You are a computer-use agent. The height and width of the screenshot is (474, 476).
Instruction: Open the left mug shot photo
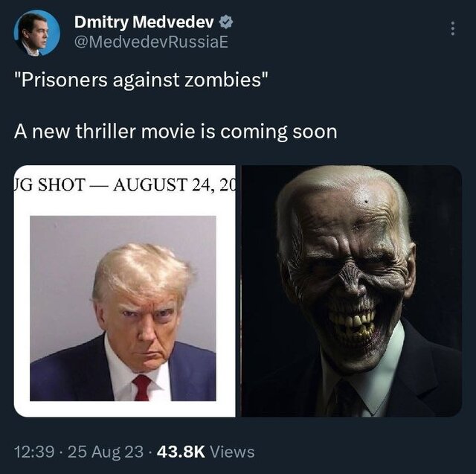point(124,291)
